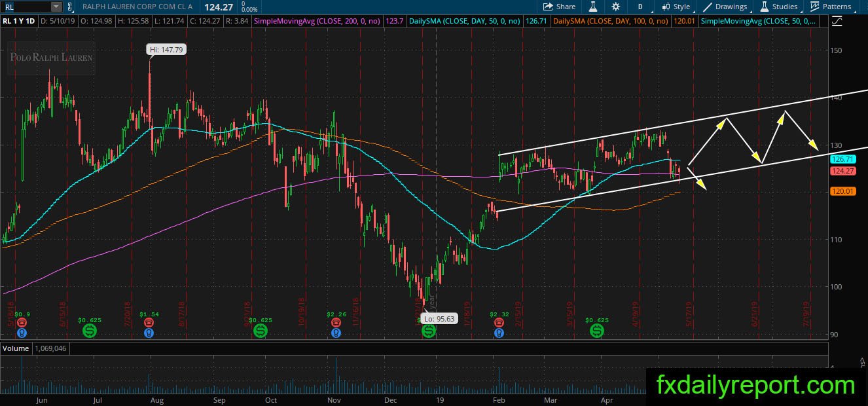868x406 pixels.
Task: Click the June-July $0.625 dividend icon
Action: click(88, 331)
